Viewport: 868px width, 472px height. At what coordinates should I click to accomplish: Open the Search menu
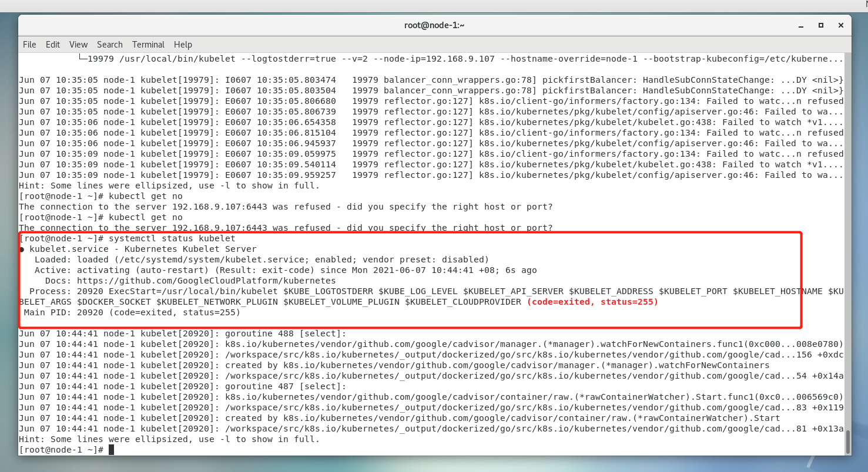coord(110,45)
